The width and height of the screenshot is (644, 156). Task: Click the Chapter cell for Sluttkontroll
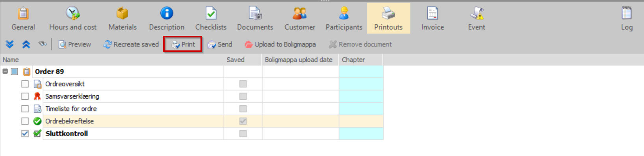click(x=361, y=134)
